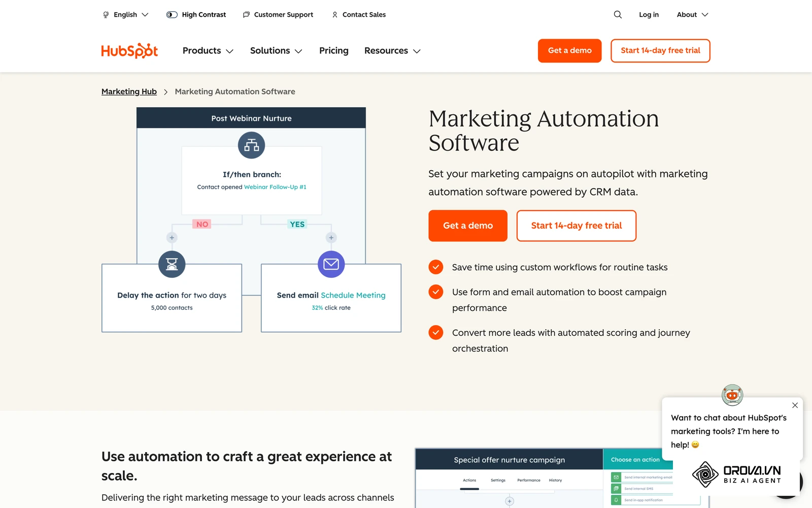Click Webinar Follow-Up #1 text
Screen dimensions: 812x508
coord(275,187)
